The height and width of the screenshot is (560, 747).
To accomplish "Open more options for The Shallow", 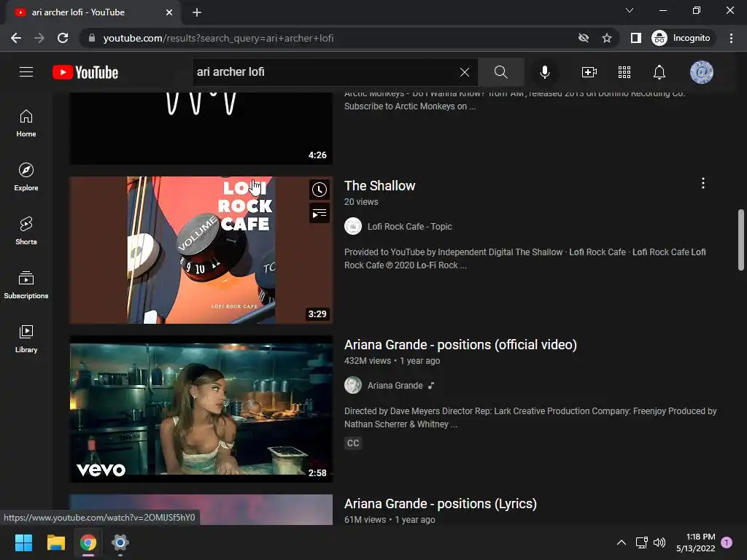I will pos(703,183).
